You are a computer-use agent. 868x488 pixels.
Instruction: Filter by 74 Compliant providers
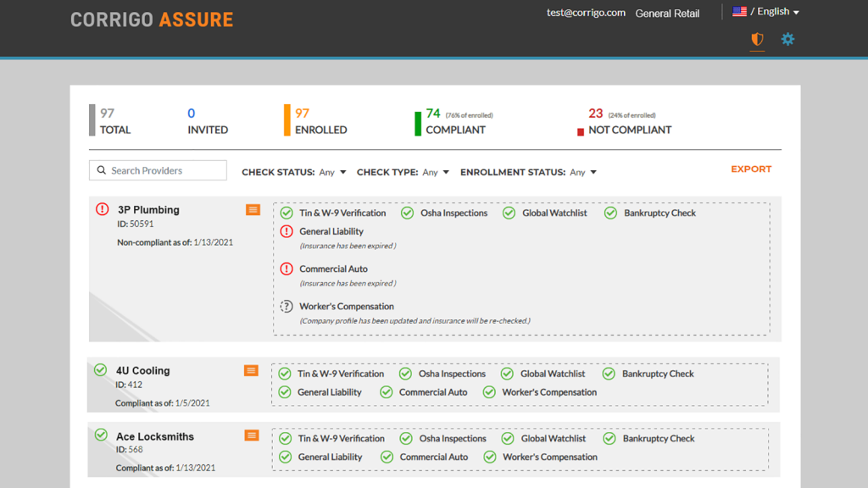(x=454, y=120)
